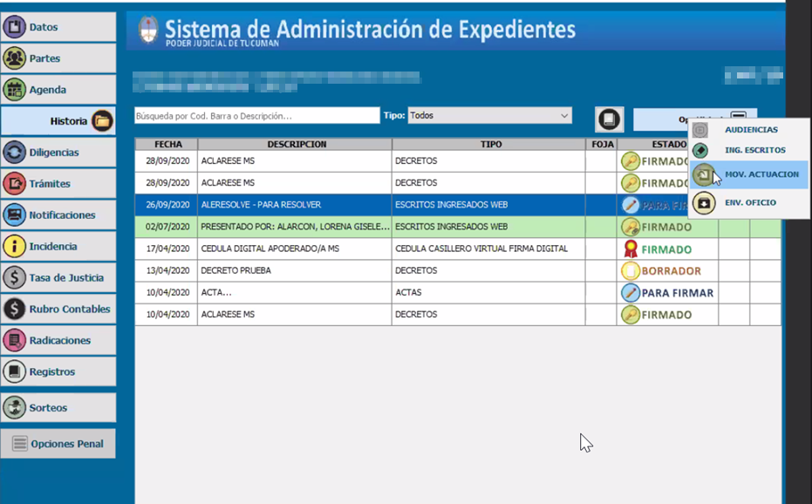The width and height of the screenshot is (812, 504).
Task: Click CEDULA CASILLERO VIRTUAL FIRMA DIGITAL cell
Action: pyautogui.click(x=488, y=249)
